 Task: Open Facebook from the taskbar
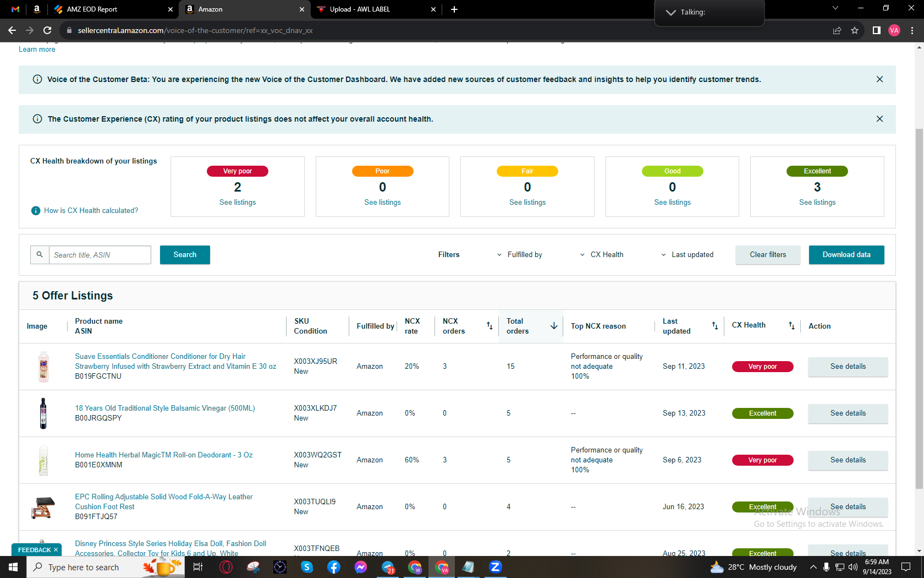(334, 567)
